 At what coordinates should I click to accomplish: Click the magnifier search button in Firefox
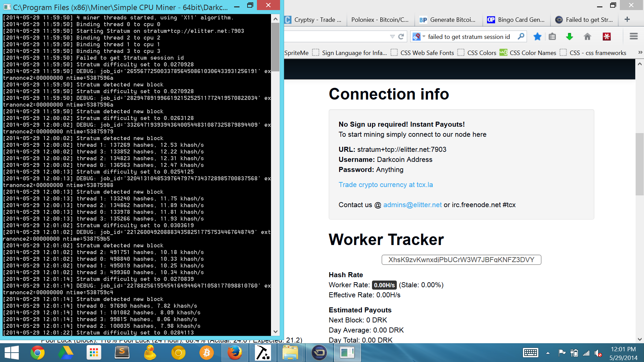pyautogui.click(x=521, y=37)
